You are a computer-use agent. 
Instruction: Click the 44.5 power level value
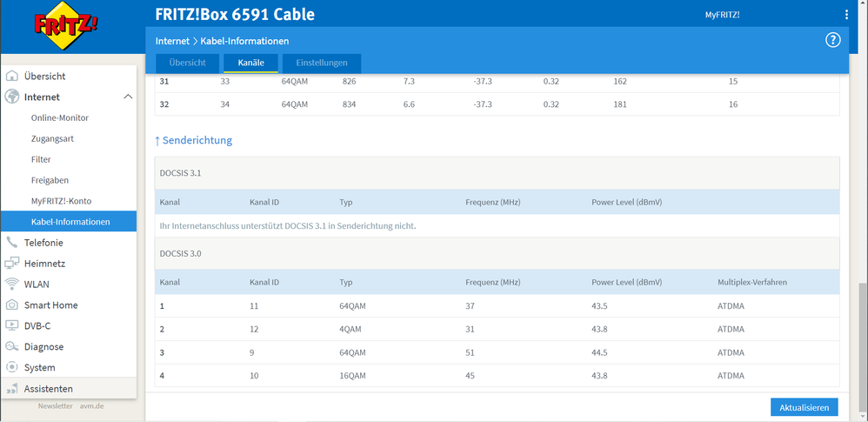coord(600,352)
